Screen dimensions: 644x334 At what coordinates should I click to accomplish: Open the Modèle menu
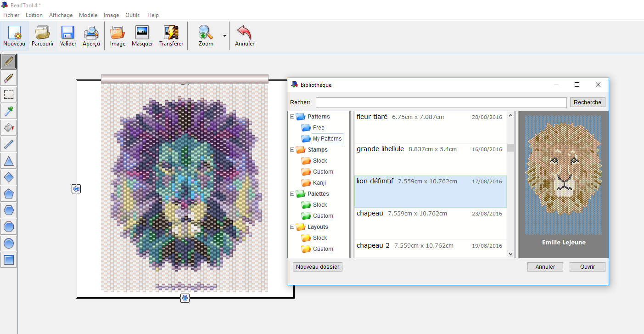click(88, 15)
